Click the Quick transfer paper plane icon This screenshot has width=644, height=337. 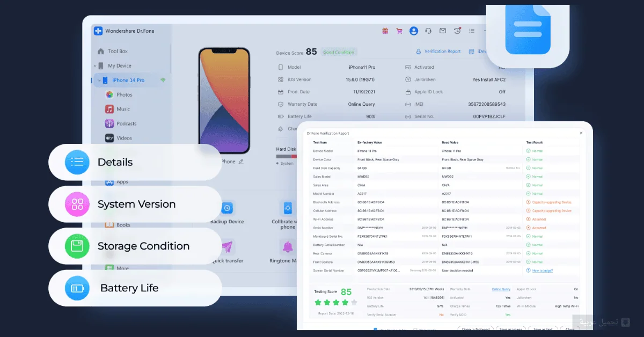[227, 247]
